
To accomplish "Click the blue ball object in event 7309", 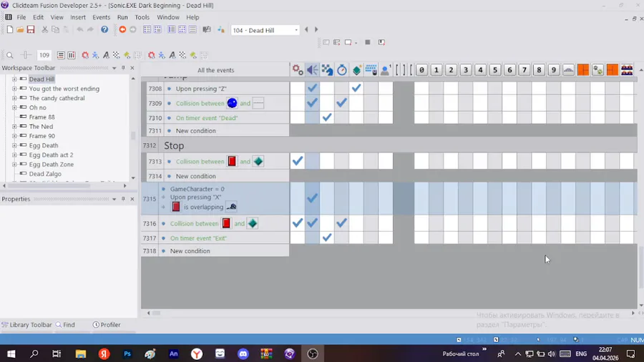I will [x=232, y=103].
